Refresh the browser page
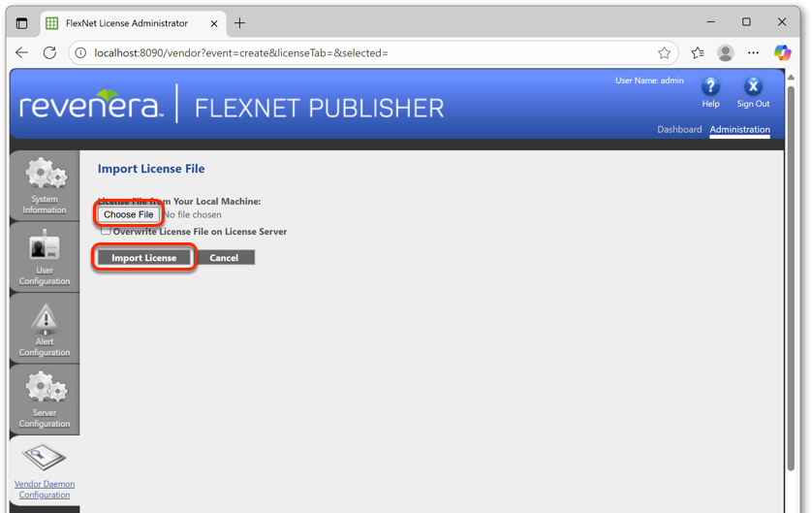812x513 pixels. tap(49, 53)
